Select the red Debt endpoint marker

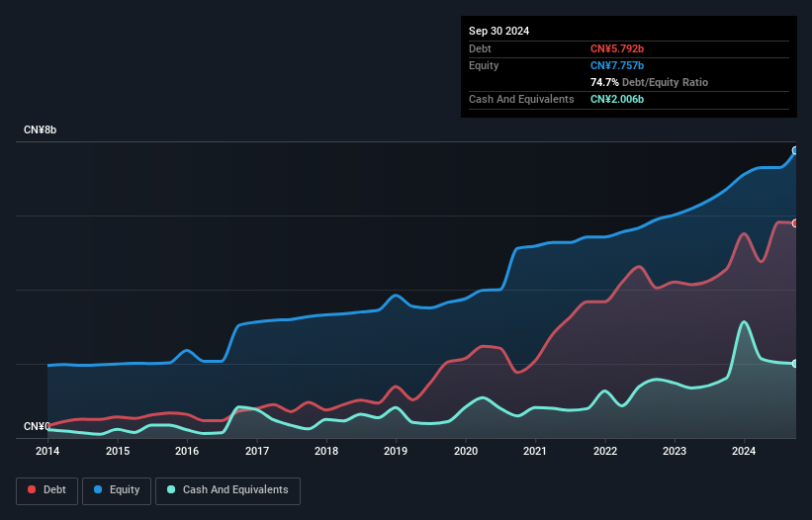pyautogui.click(x=795, y=223)
